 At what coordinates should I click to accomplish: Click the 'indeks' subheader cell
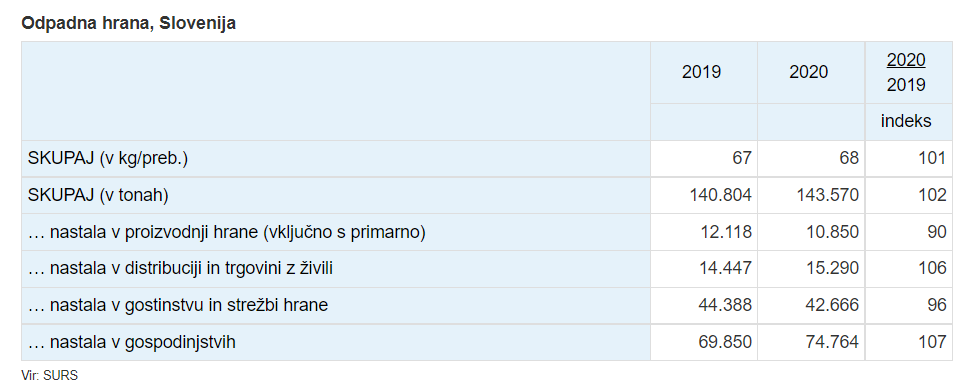coord(906,121)
